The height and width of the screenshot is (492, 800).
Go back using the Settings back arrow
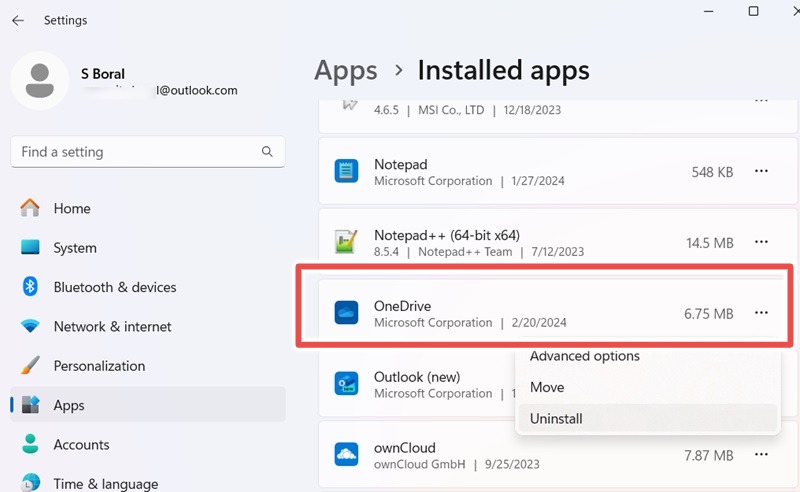(x=18, y=20)
